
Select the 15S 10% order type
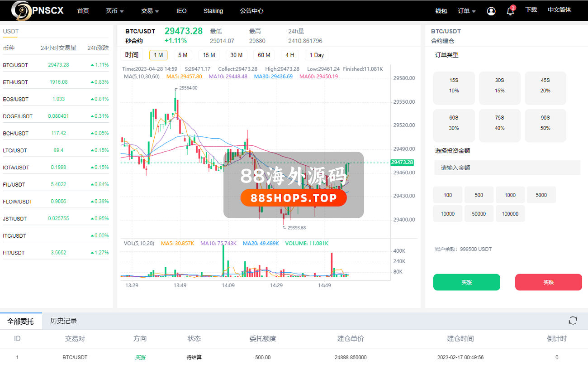pos(454,85)
